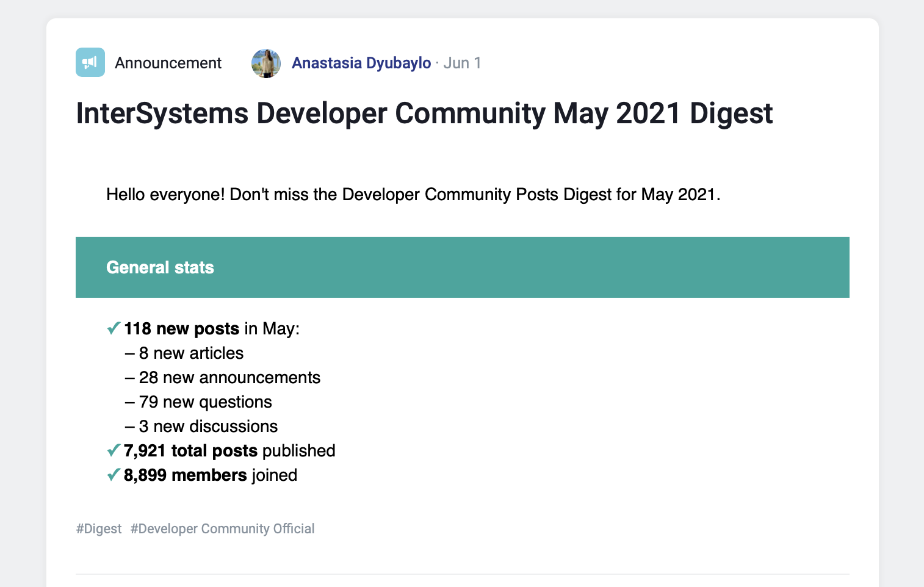
Task: Click the General stats green banner
Action: [x=462, y=267]
